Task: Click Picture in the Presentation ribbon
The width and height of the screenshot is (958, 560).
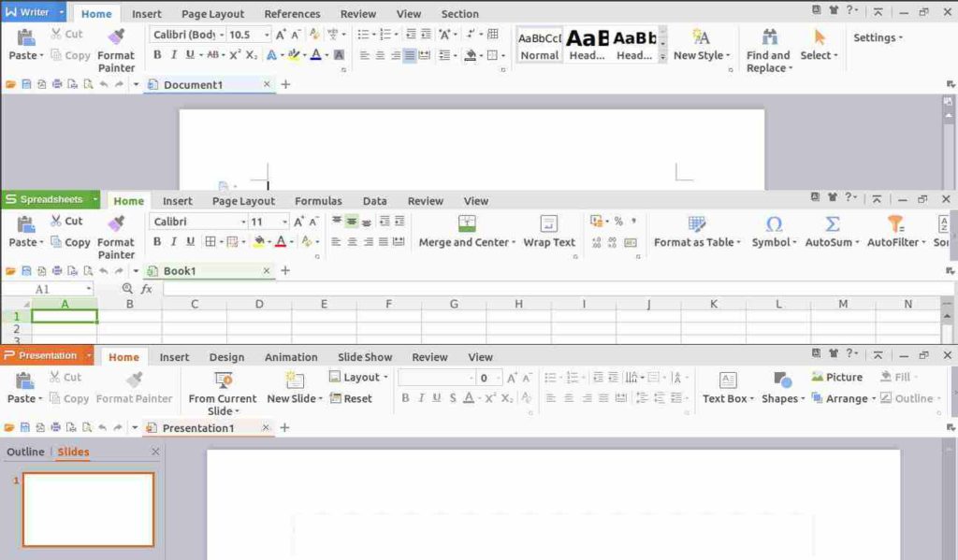Action: point(837,378)
